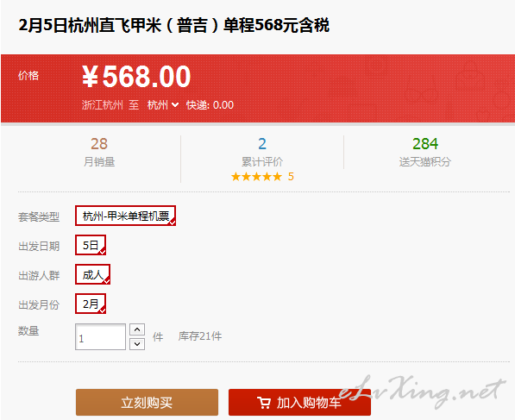The width and height of the screenshot is (515, 420).
Task: Click the five-star rating icons
Action: click(x=256, y=177)
